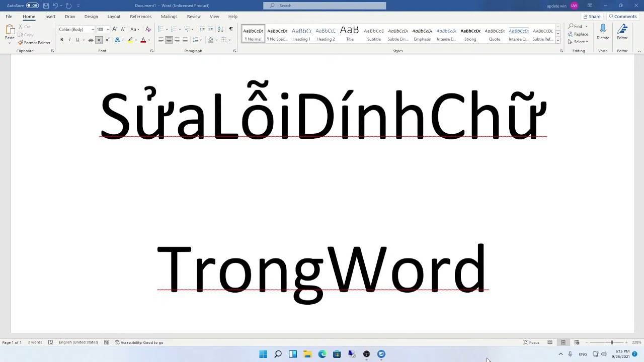This screenshot has width=644, height=362.
Task: Click the title bar Search box
Action: coord(325,6)
